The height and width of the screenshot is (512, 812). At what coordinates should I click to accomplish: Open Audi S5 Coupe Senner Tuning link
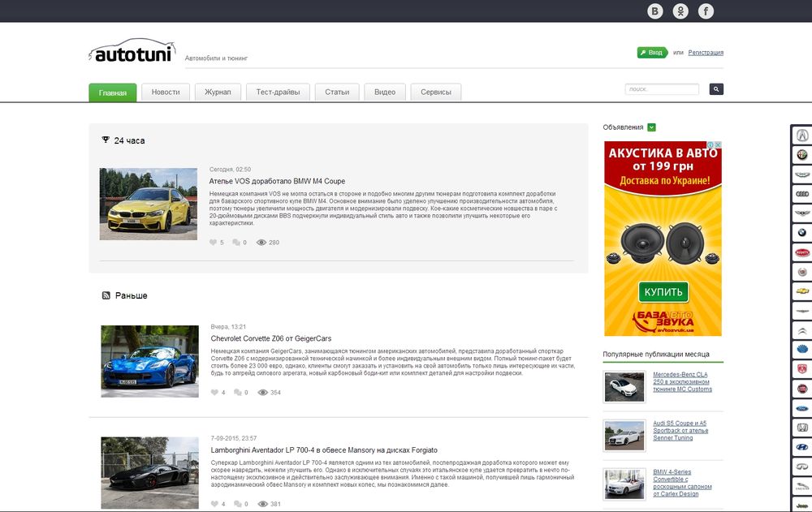[680, 430]
